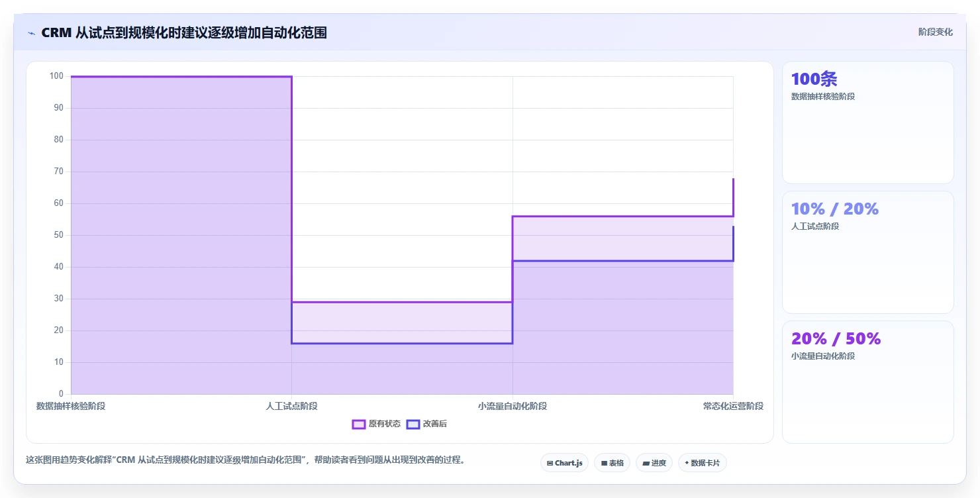This screenshot has width=980, height=498.
Task: Select the 100条 data card value
Action: click(x=814, y=79)
